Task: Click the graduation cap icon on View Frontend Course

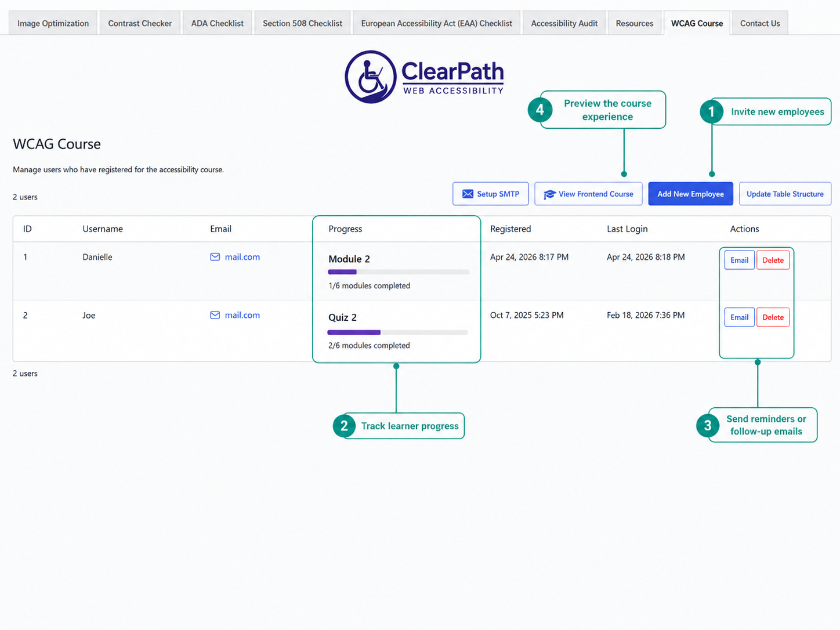Action: (549, 194)
